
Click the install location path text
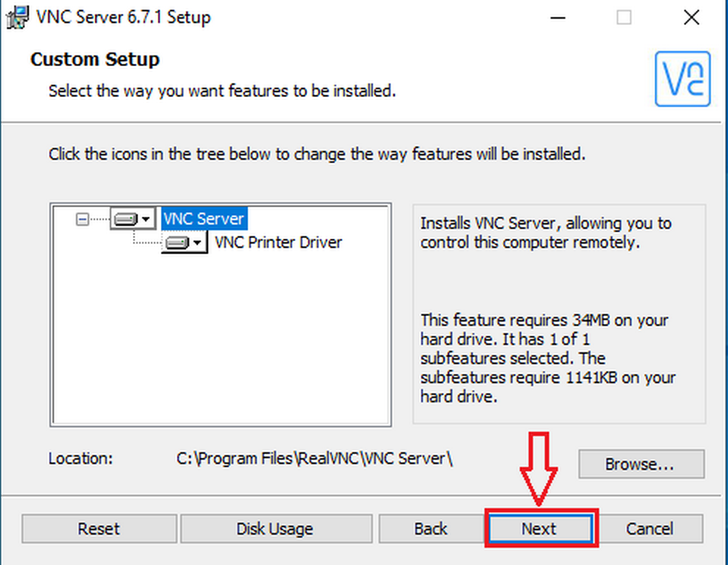click(315, 458)
